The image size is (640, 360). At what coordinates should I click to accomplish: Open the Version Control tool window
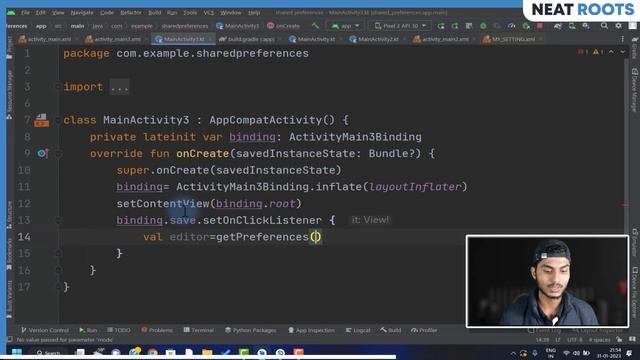pos(45,330)
